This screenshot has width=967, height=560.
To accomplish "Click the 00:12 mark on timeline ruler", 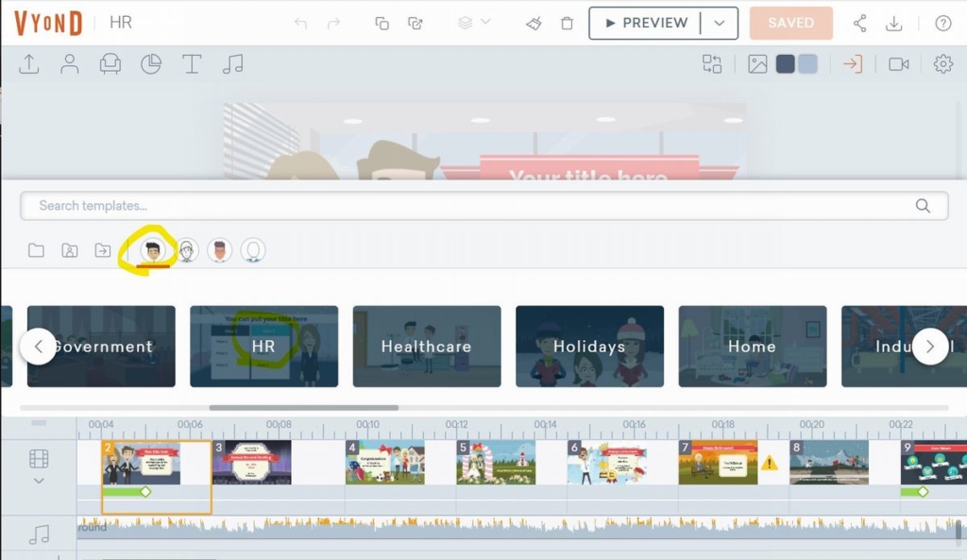I will click(456, 424).
